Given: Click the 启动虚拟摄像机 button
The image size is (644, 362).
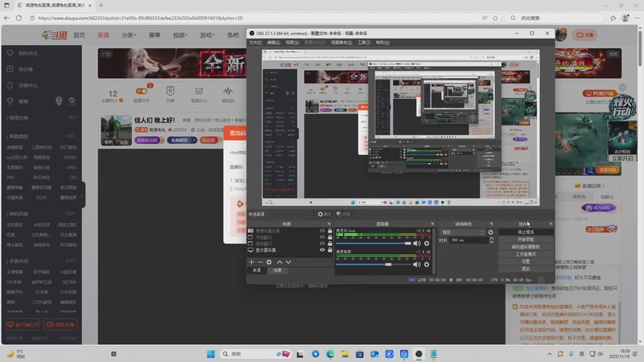Looking at the screenshot, I should click(526, 247).
